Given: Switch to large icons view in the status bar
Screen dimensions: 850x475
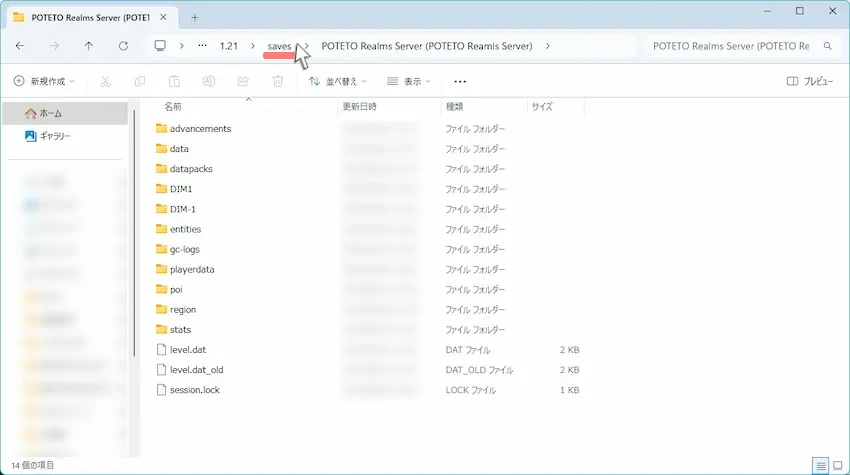Looking at the screenshot, I should tap(837, 465).
